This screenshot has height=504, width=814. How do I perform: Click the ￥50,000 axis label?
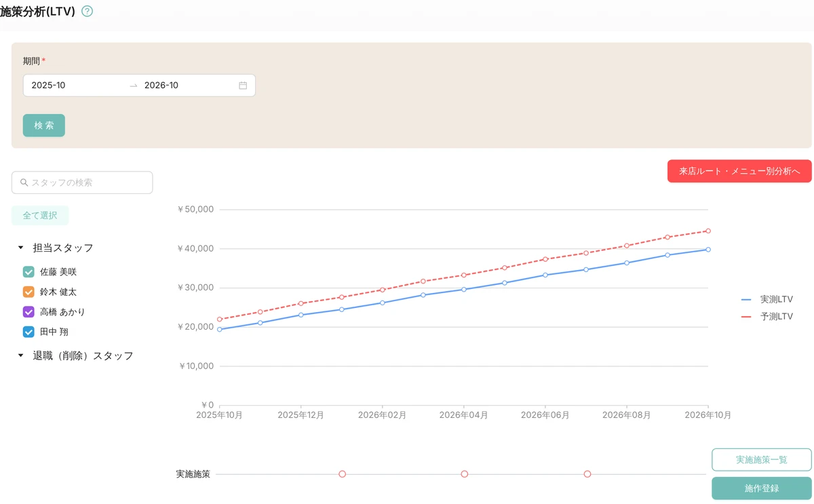pos(195,210)
